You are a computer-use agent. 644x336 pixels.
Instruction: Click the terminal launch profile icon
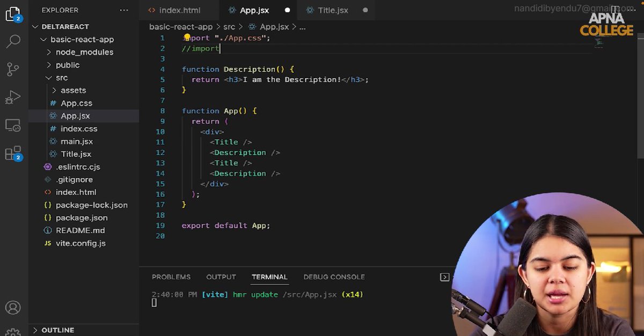(444, 277)
